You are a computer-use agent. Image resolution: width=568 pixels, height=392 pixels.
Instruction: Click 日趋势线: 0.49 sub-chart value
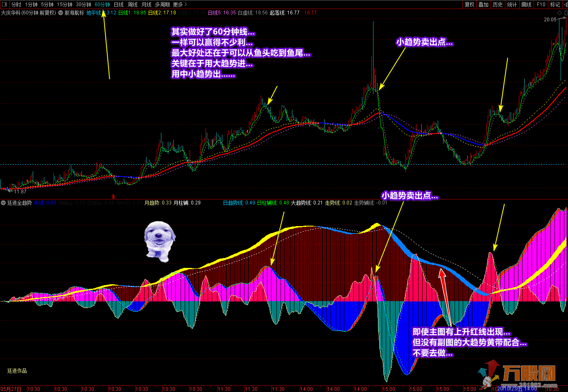239,203
